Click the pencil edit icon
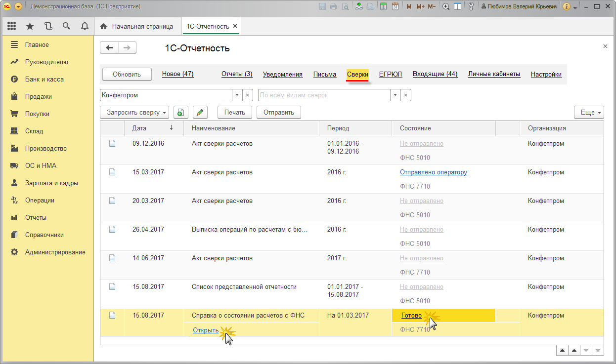 200,113
